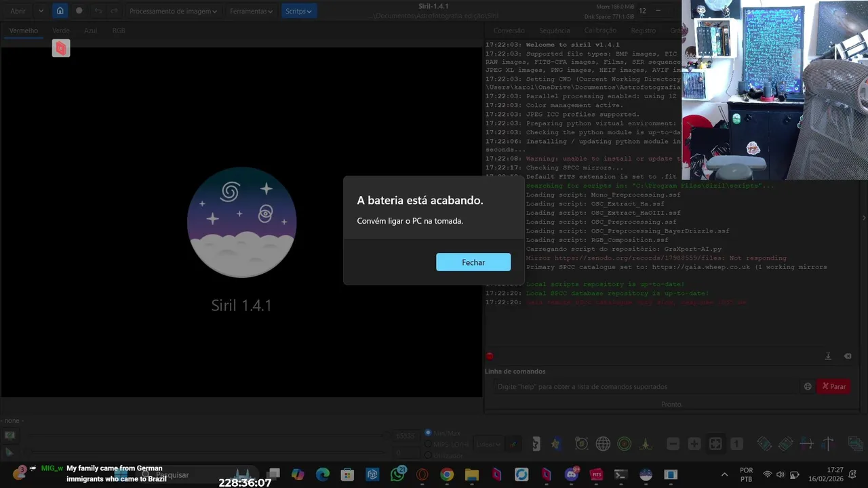
Task: Open Processamento de imagem menu
Action: click(174, 11)
